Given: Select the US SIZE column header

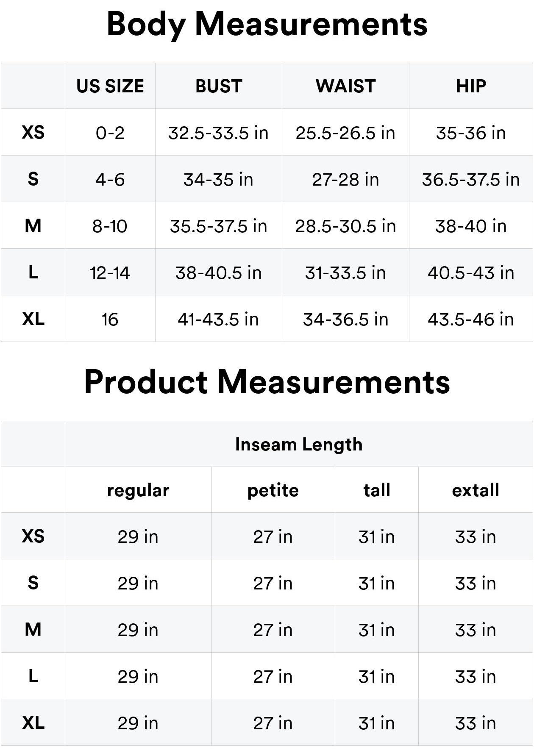Looking at the screenshot, I should coord(110,86).
